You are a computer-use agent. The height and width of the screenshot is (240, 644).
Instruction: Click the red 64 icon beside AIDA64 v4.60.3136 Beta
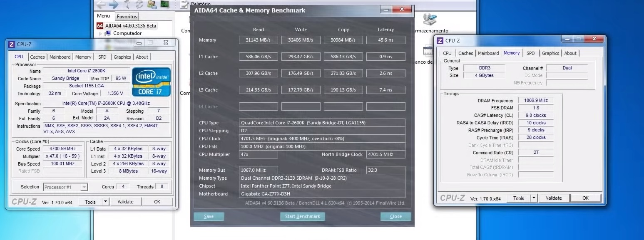[100, 26]
